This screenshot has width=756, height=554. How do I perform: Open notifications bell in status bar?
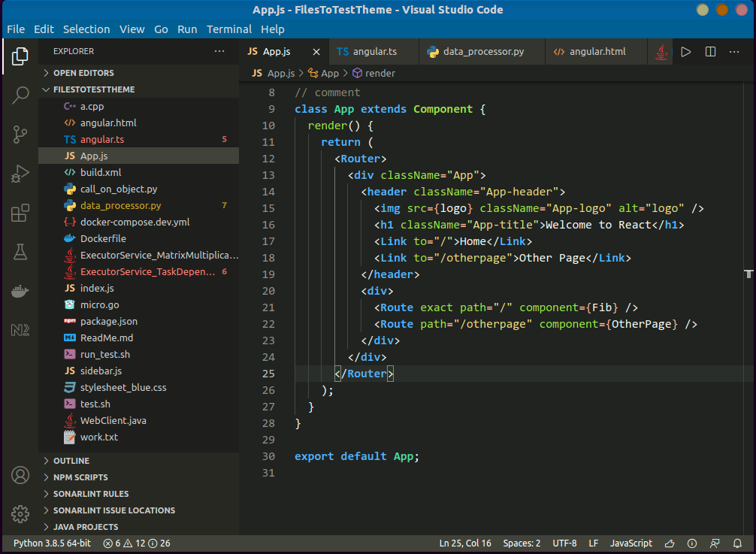(737, 543)
